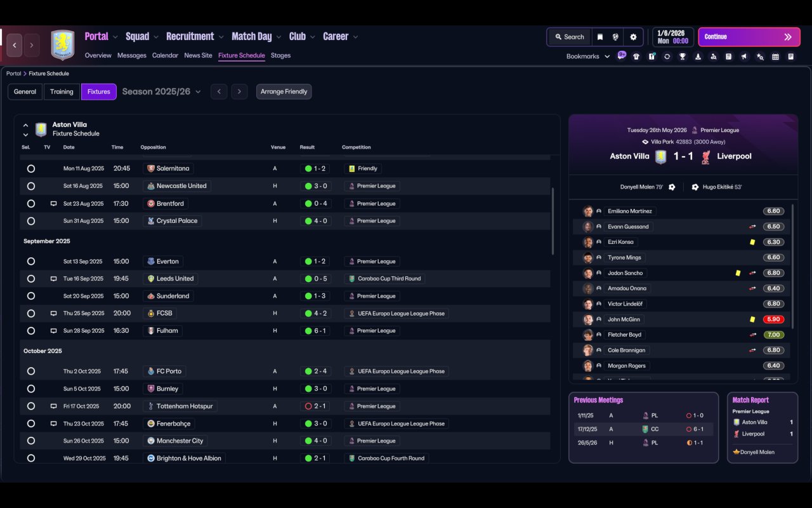Open the star search shortlist icon

[x=760, y=57]
